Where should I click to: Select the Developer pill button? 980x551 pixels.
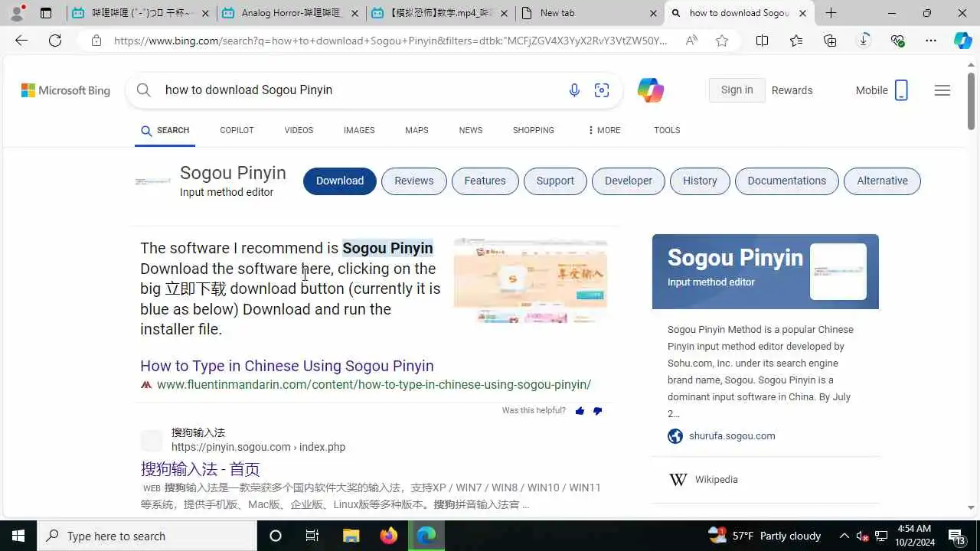(629, 181)
